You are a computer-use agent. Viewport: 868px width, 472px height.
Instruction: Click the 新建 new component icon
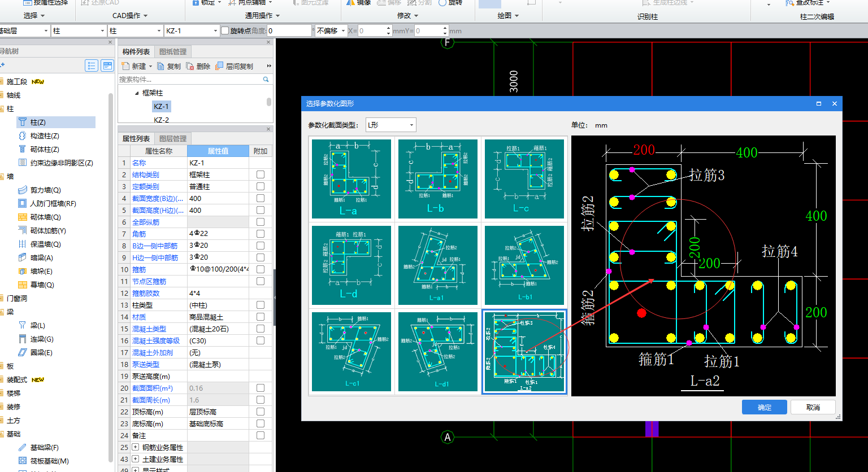[125, 66]
